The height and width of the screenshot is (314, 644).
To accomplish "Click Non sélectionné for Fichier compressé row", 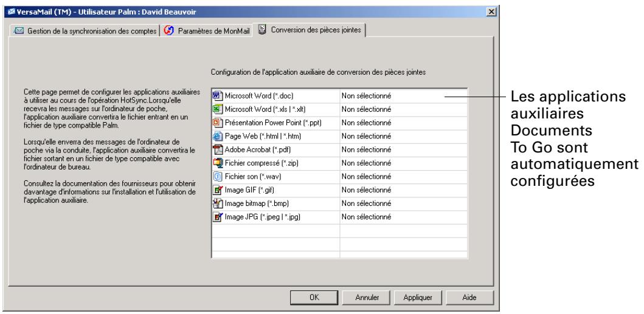I will point(366,163).
